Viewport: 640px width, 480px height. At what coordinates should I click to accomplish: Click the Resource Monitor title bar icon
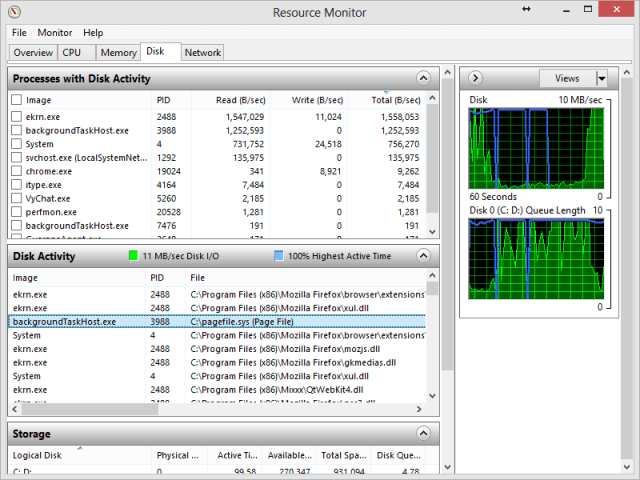pos(14,12)
